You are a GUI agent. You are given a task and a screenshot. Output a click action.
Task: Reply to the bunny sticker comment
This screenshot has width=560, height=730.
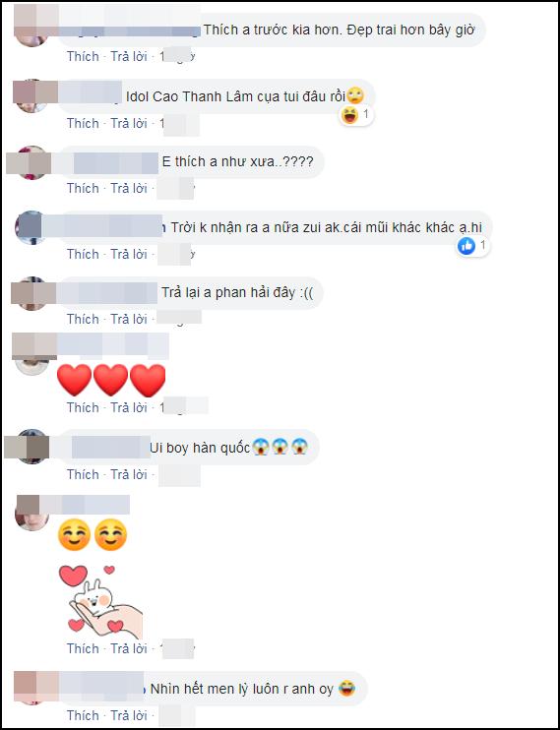click(129, 648)
